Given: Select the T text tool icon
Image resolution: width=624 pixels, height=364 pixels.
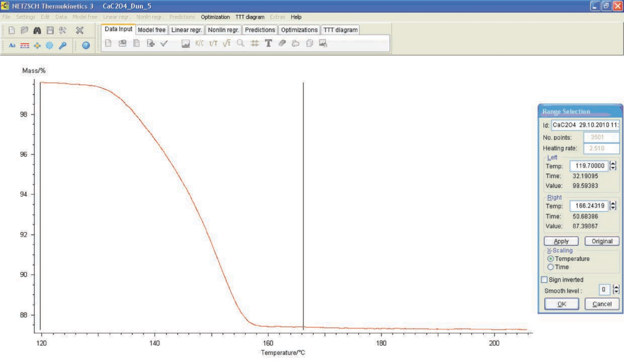Looking at the screenshot, I should click(x=268, y=43).
